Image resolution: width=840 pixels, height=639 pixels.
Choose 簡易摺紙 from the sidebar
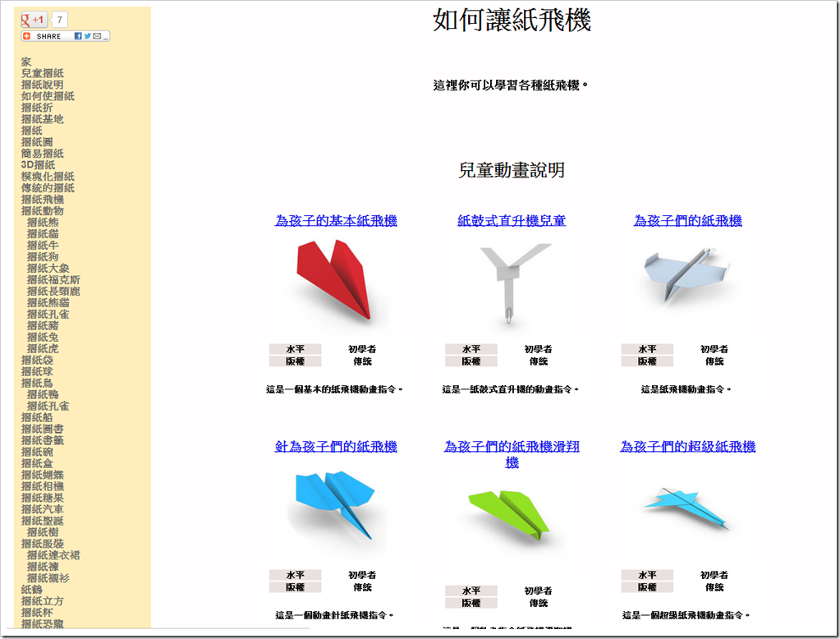pyautogui.click(x=43, y=154)
